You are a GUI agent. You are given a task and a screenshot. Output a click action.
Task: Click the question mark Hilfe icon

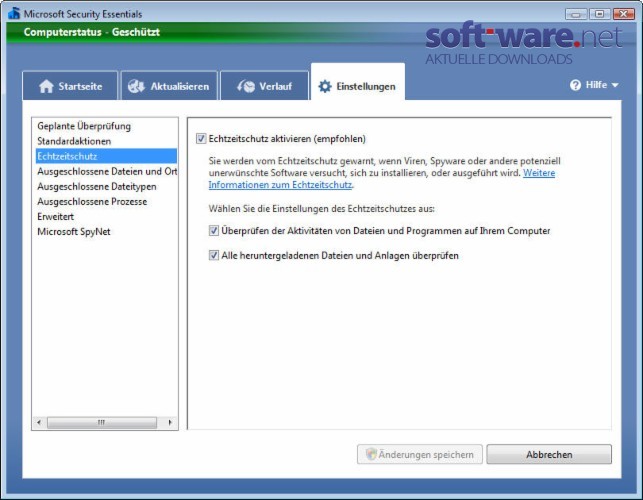pos(575,85)
